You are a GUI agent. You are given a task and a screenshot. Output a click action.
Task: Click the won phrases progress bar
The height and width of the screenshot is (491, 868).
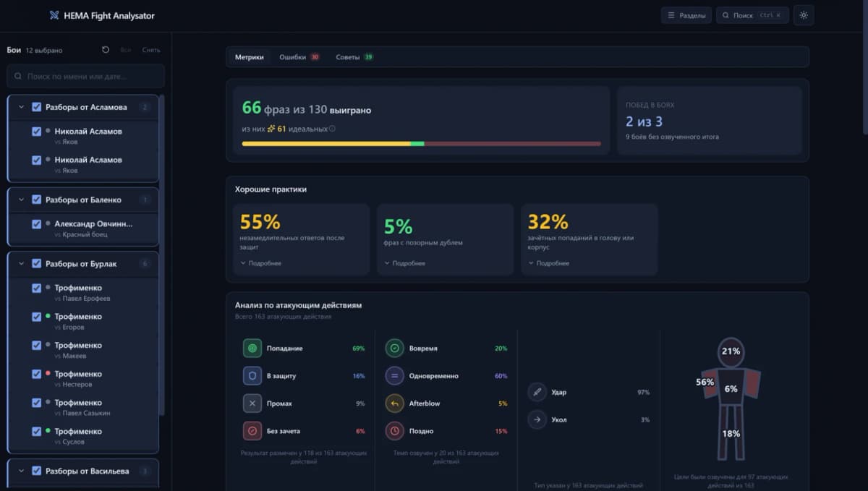click(x=421, y=144)
